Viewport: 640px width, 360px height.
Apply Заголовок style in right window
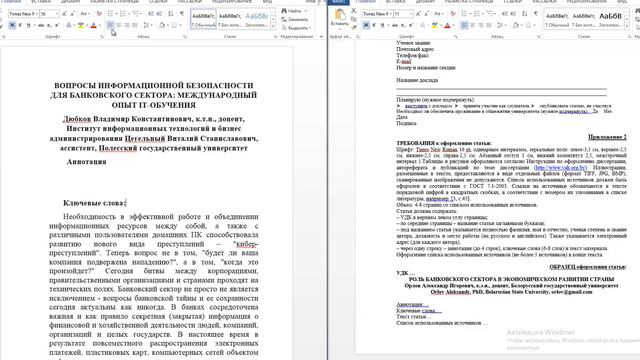610,19
